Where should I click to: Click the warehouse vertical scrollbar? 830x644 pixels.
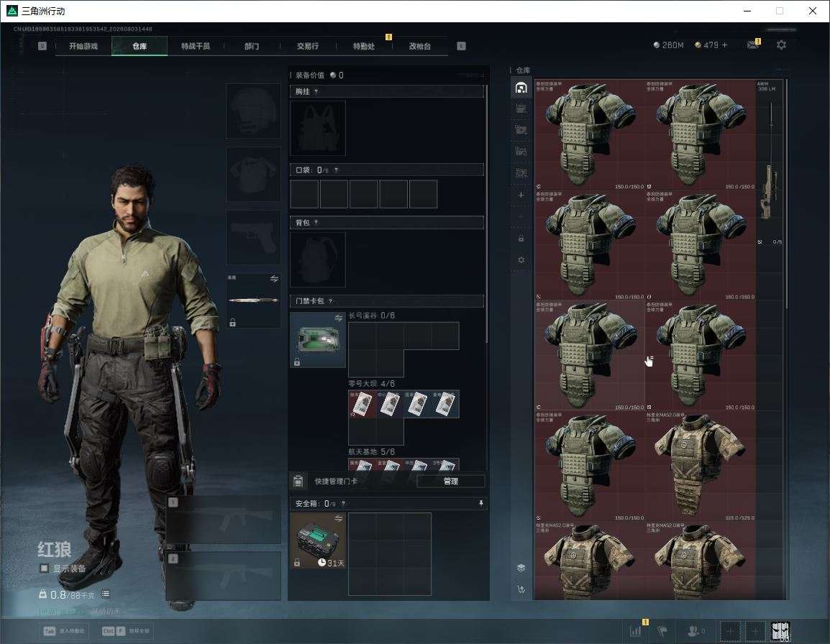point(787,193)
